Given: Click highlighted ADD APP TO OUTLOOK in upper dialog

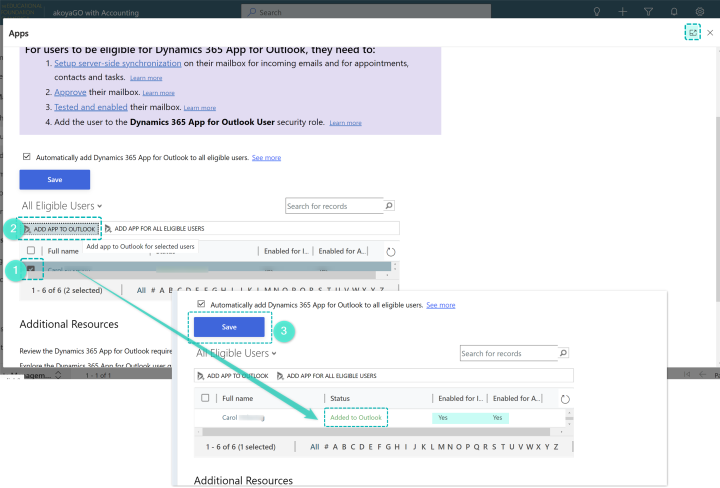Looking at the screenshot, I should [60, 229].
